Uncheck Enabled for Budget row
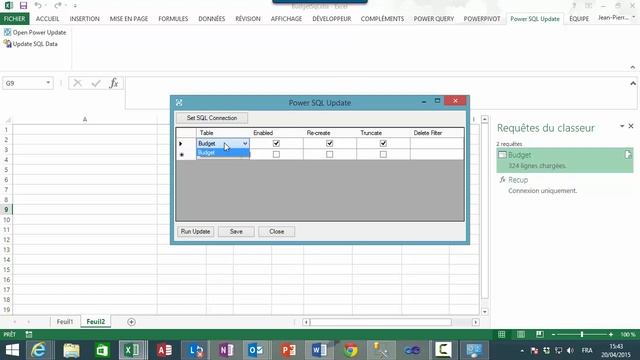 tap(276, 143)
